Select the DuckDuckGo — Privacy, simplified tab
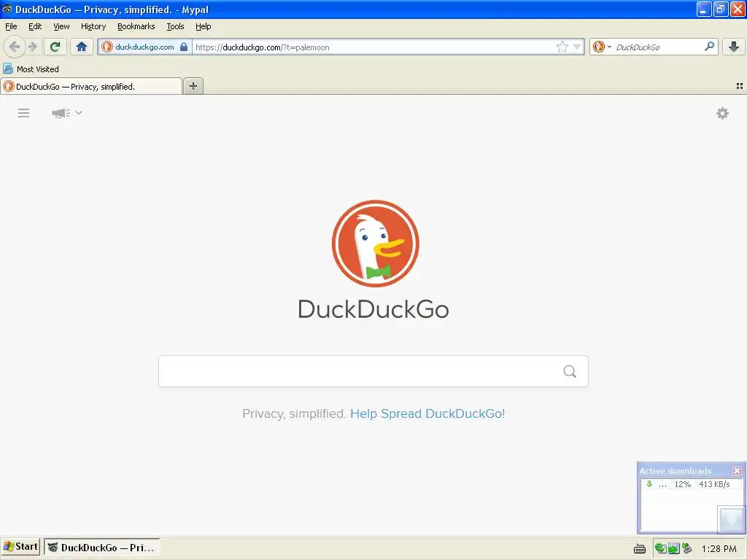 click(x=91, y=86)
